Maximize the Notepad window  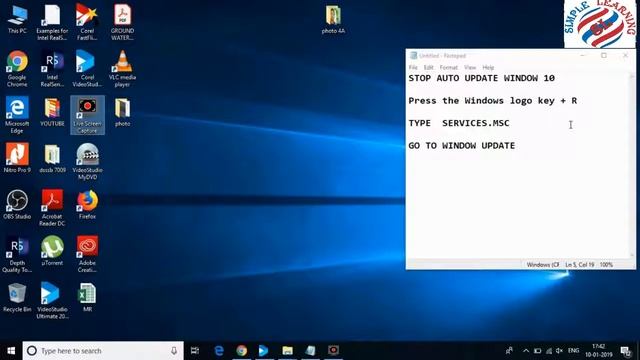pyautogui.click(x=604, y=56)
